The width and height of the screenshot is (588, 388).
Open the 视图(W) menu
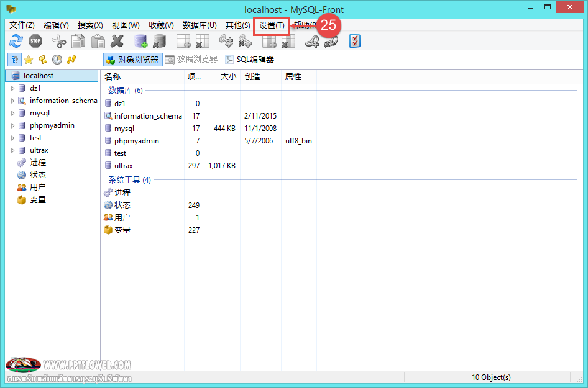pyautogui.click(x=126, y=25)
